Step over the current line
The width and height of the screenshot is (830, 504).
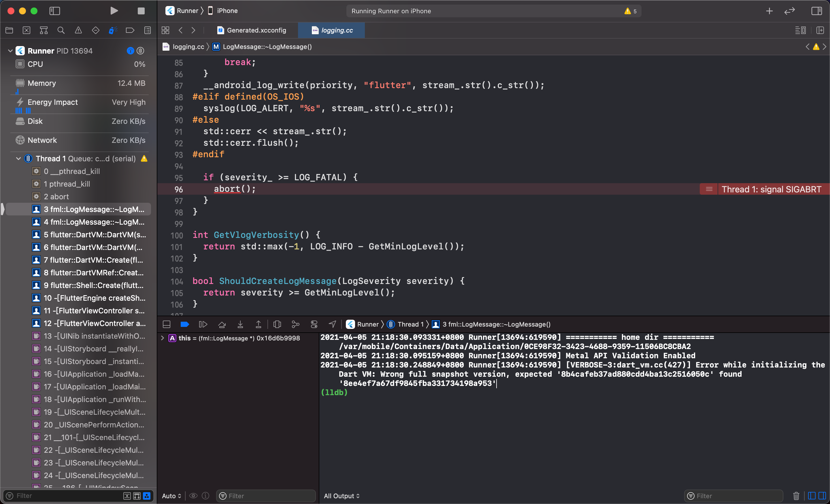point(222,324)
